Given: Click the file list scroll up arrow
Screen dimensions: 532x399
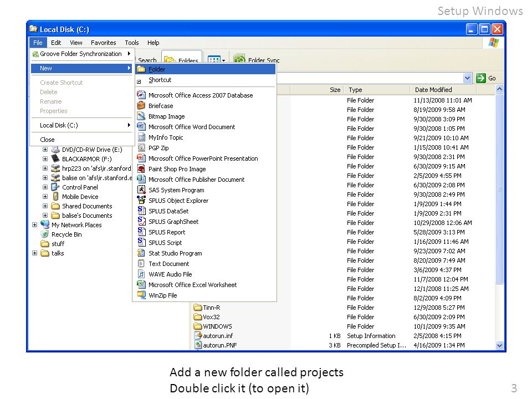Looking at the screenshot, I should point(499,89).
